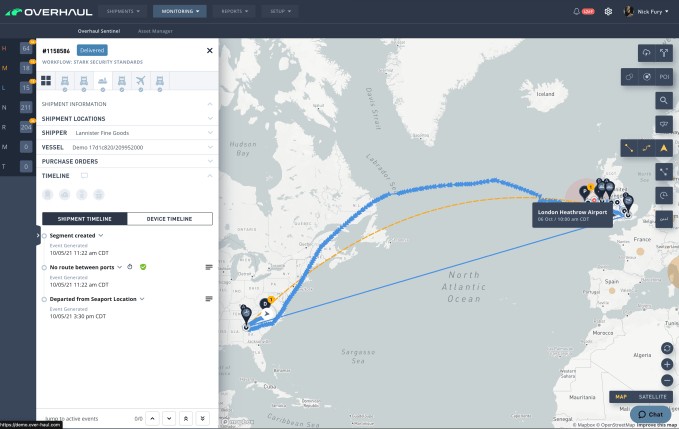The height and width of the screenshot is (429, 679).
Task: Switch to the Asset Manager tab
Action: pyautogui.click(x=155, y=31)
